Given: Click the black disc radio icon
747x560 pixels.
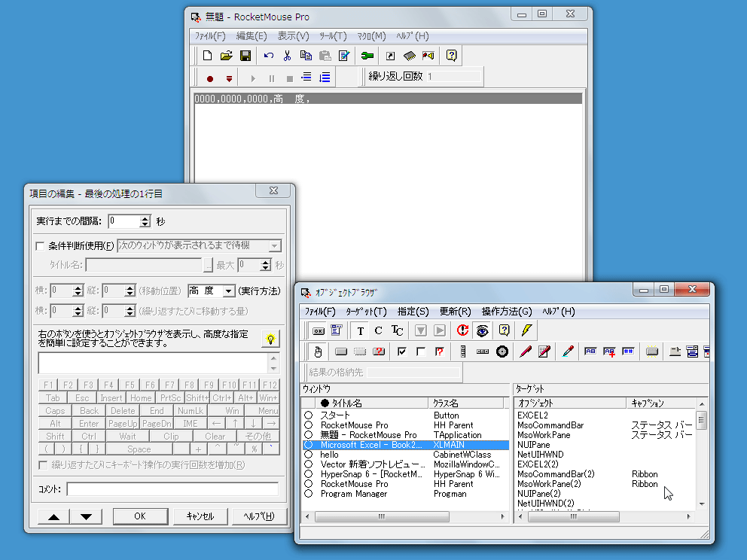Looking at the screenshot, I should click(502, 352).
